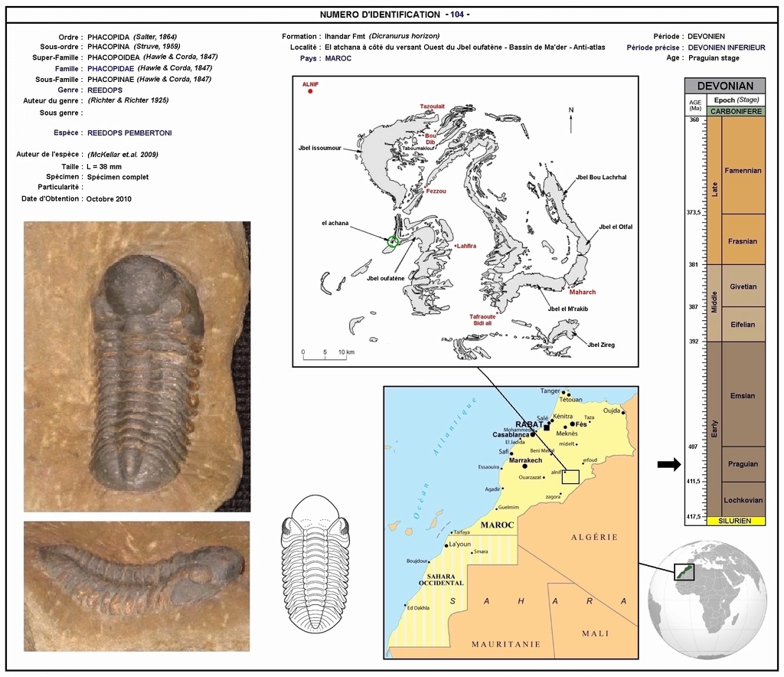The width and height of the screenshot is (784, 677).
Task: Click the locality rectangle near alnif
Action: (x=570, y=477)
